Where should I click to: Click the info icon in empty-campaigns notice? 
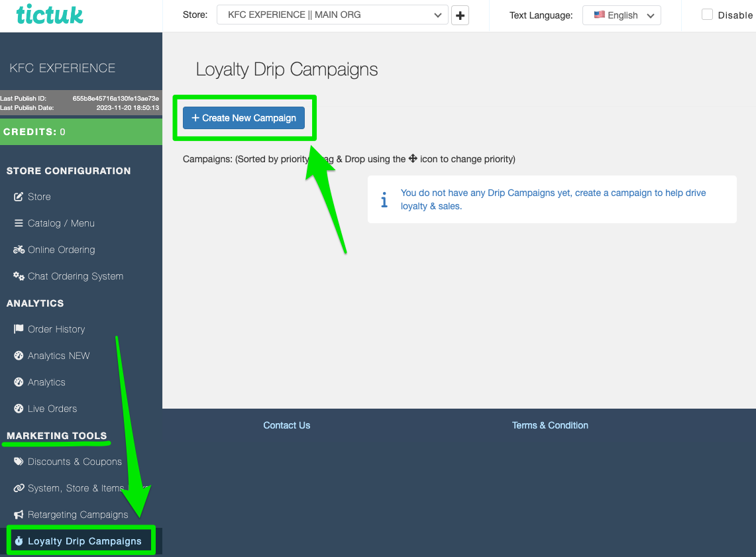(x=384, y=199)
